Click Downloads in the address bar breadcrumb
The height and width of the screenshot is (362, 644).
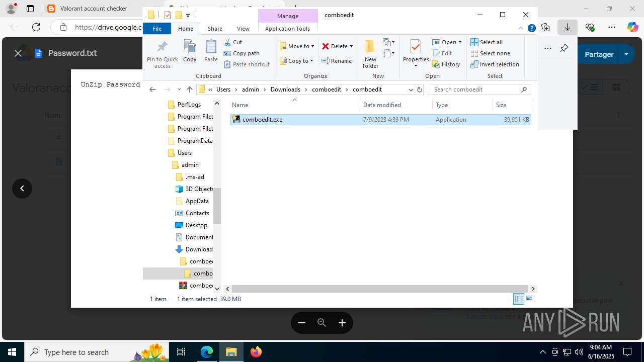click(x=285, y=89)
